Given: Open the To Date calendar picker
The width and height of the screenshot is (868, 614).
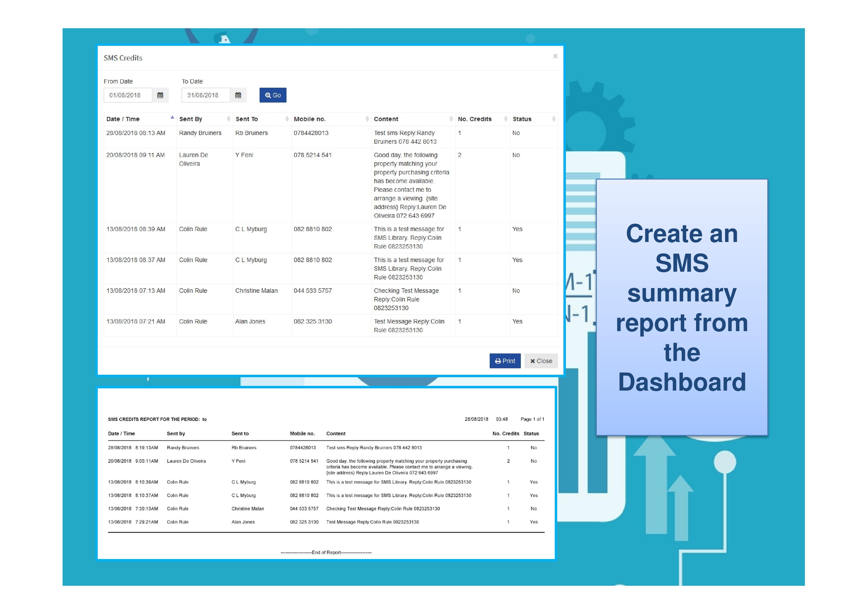Looking at the screenshot, I should coord(238,95).
